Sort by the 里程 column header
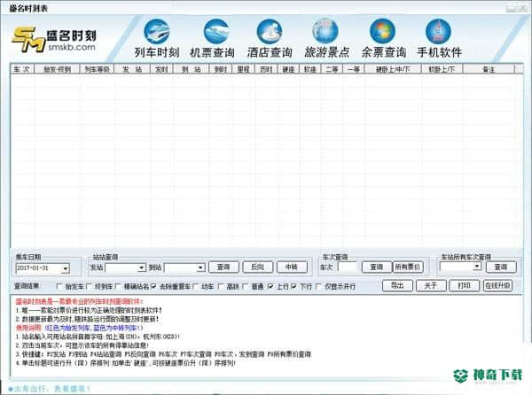This screenshot has height=395, width=532. (x=243, y=69)
